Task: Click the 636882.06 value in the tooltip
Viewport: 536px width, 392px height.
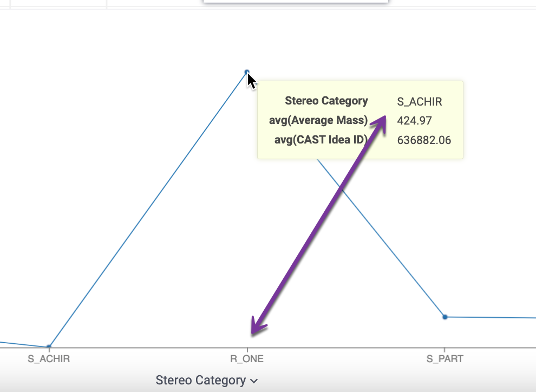Action: (425, 140)
